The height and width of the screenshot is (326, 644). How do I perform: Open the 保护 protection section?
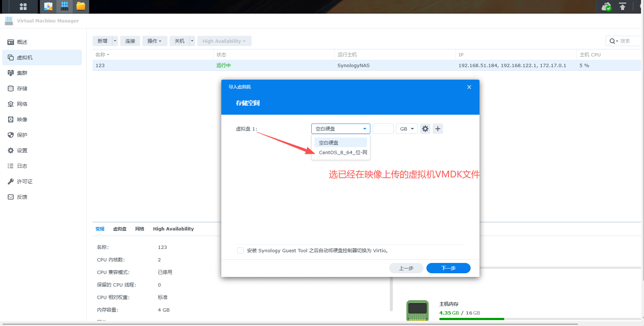tap(42, 135)
